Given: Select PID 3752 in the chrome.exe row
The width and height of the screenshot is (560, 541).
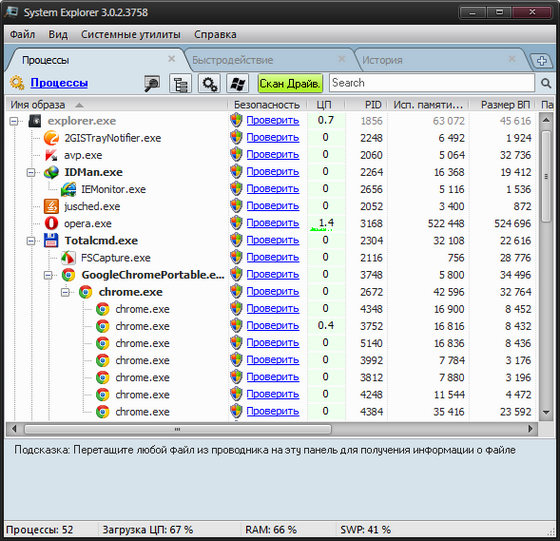Looking at the screenshot, I should coord(371,326).
